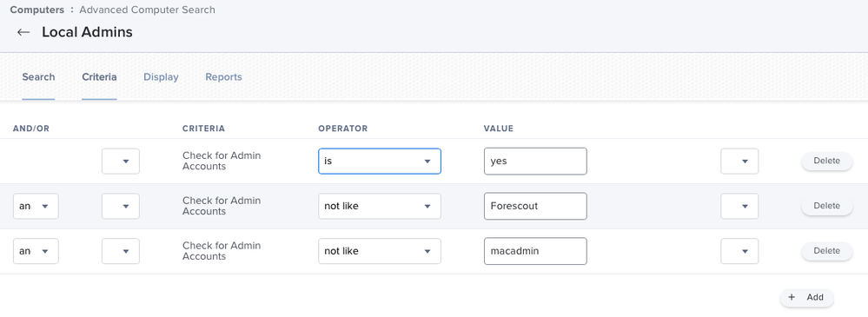The width and height of the screenshot is (868, 317).
Task: Click the macadmin value field
Action: 535,251
